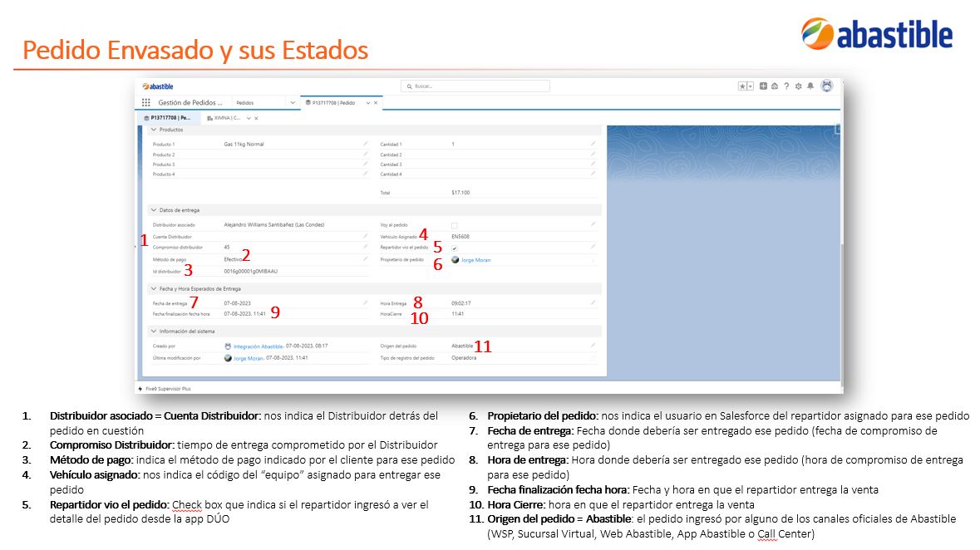Click the Vehículo Asignado value EN5608
The width and height of the screenshot is (980, 550).
[x=460, y=237]
